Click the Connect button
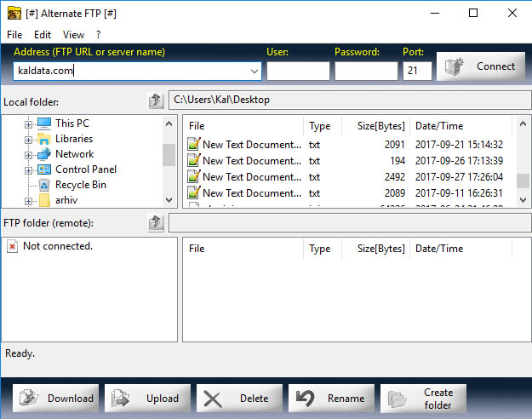Image resolution: width=532 pixels, height=419 pixels. [x=481, y=66]
